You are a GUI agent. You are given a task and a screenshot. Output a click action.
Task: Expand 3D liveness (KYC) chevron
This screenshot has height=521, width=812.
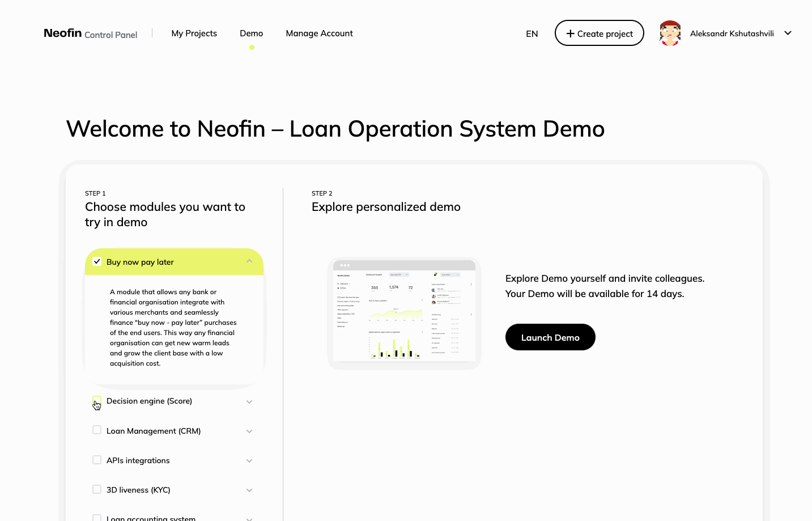pos(249,490)
